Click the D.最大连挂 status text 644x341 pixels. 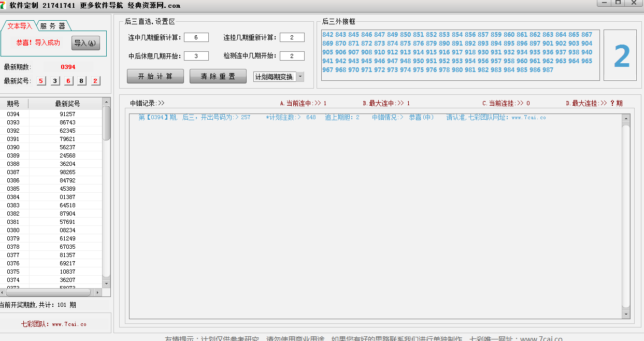tap(594, 103)
